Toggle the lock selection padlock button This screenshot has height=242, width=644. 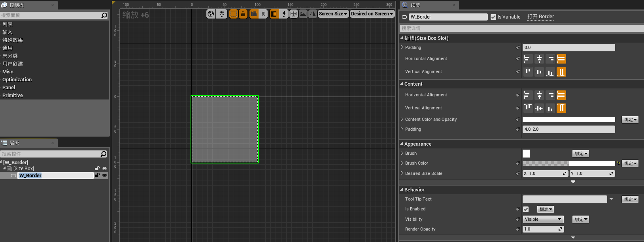pos(243,14)
